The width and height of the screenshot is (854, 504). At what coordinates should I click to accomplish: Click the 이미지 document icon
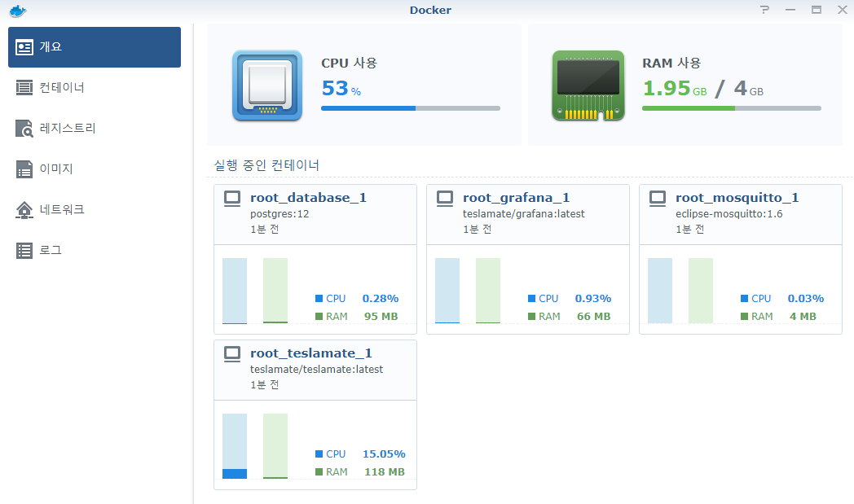pyautogui.click(x=24, y=169)
